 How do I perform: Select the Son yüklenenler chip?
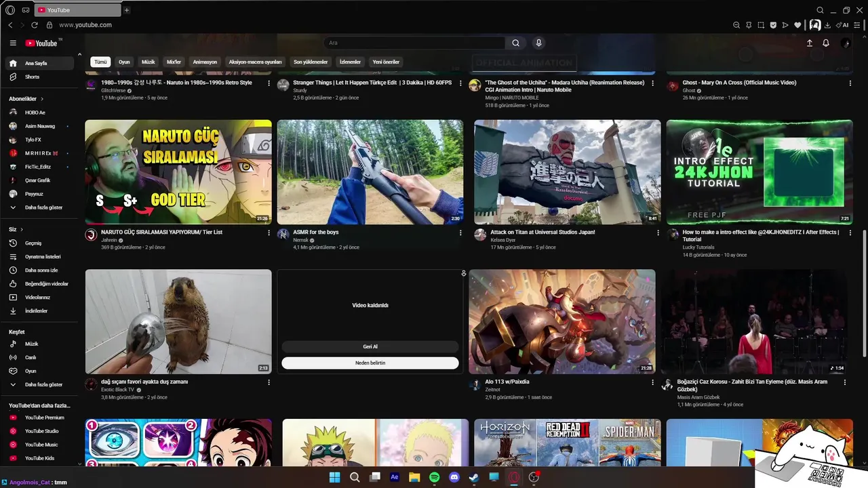pyautogui.click(x=311, y=62)
